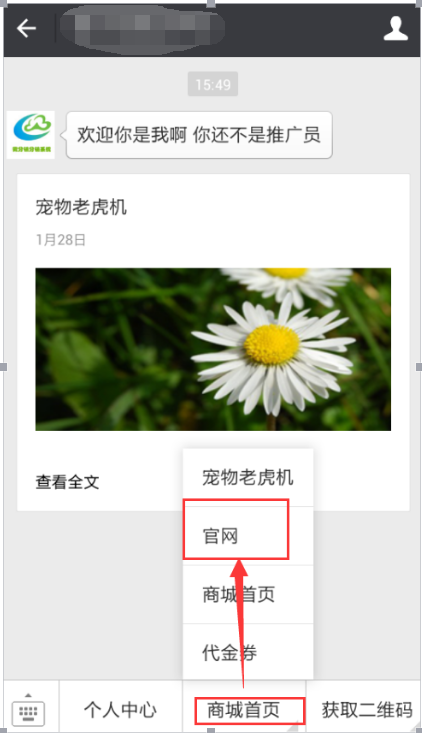Screen dimensions: 422x733
Task: Tap the sender's green cloud avatar
Action: [31, 135]
